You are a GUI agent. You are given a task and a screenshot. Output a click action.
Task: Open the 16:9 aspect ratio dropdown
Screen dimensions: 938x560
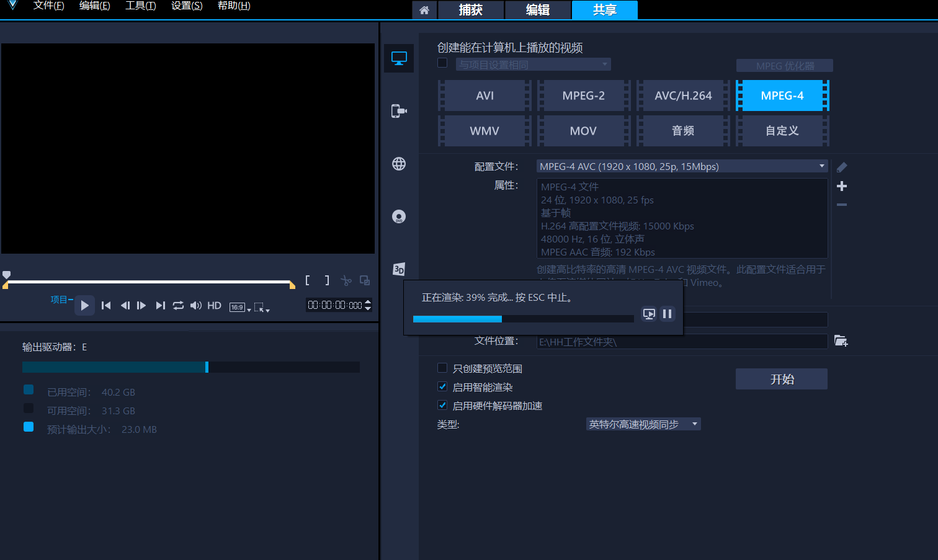tap(240, 307)
